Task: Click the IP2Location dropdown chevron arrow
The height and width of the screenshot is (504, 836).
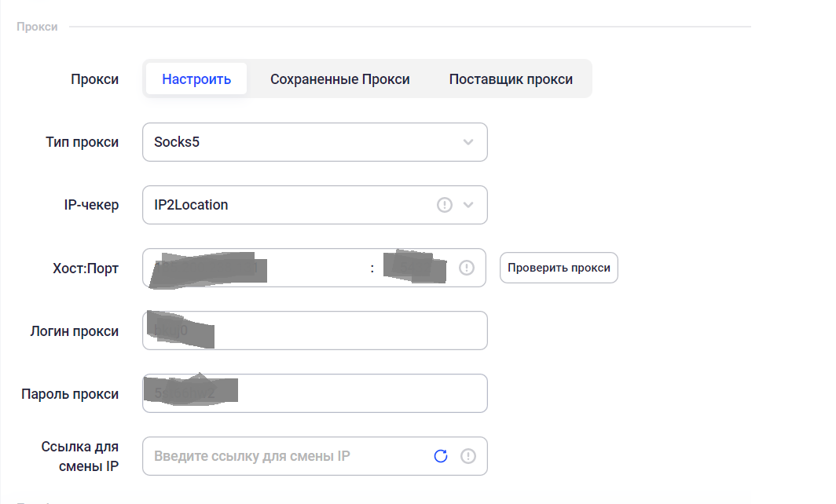Action: tap(468, 205)
